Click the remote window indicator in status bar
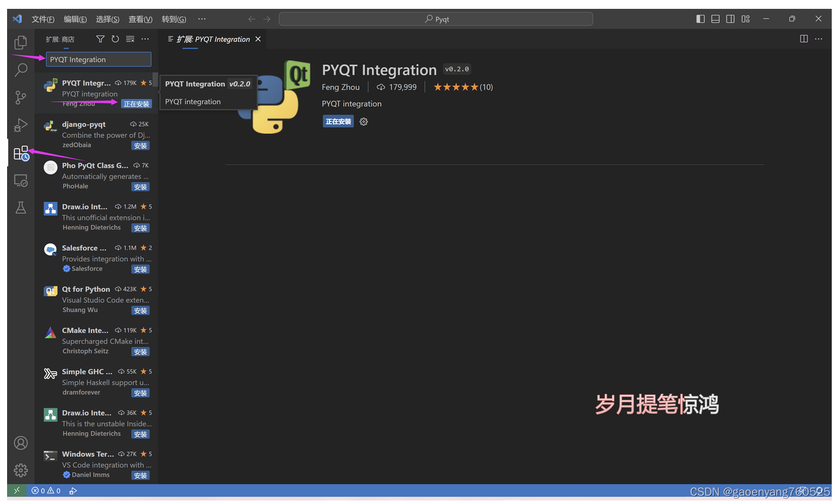 (x=17, y=490)
